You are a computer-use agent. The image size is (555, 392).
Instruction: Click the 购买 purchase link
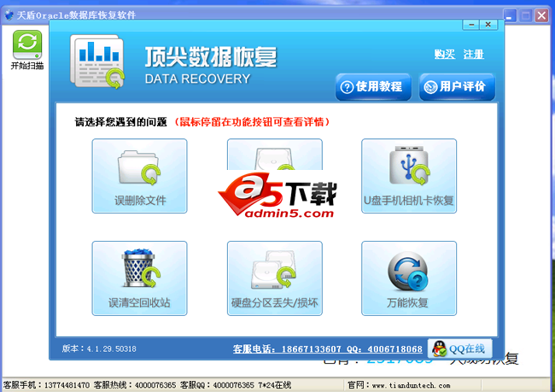pyautogui.click(x=445, y=54)
